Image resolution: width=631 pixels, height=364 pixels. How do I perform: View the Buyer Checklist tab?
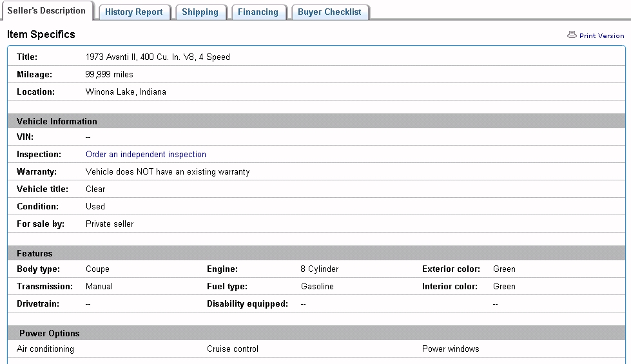pyautogui.click(x=329, y=12)
